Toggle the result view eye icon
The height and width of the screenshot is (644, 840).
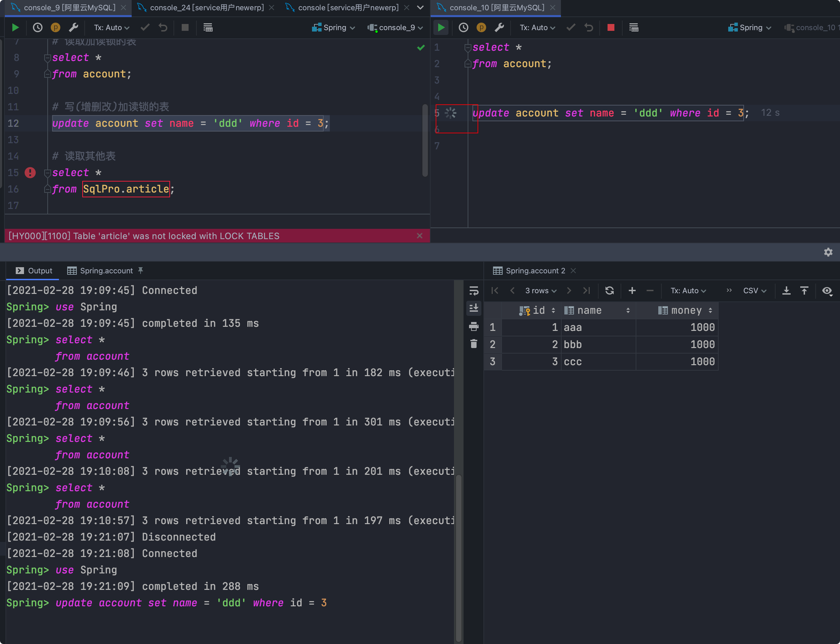[x=827, y=290]
